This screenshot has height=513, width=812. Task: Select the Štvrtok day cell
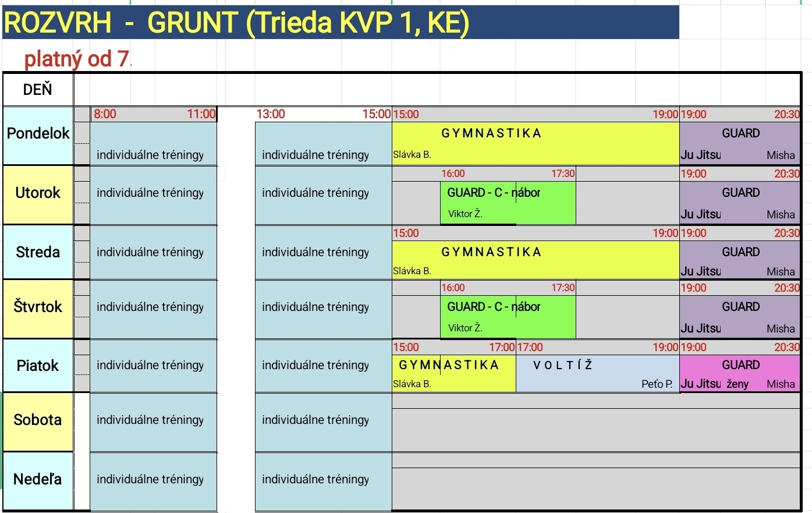[x=38, y=307]
